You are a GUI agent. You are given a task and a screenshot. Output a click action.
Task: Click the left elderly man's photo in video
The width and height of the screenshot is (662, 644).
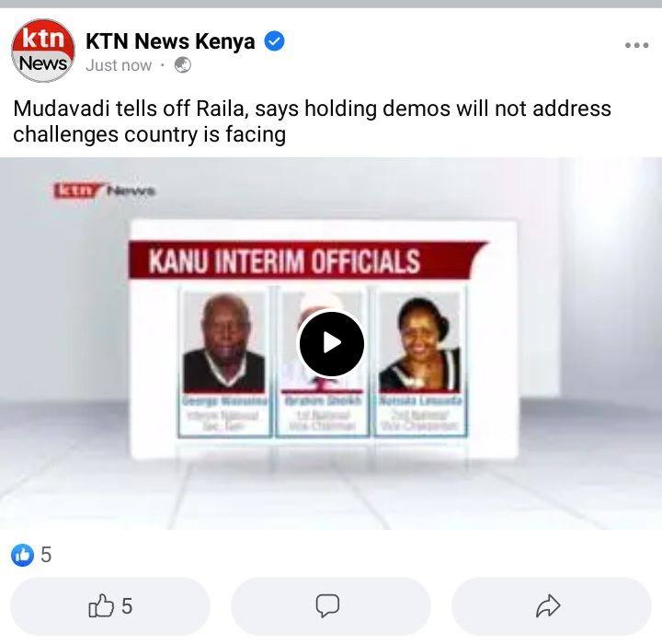[224, 342]
